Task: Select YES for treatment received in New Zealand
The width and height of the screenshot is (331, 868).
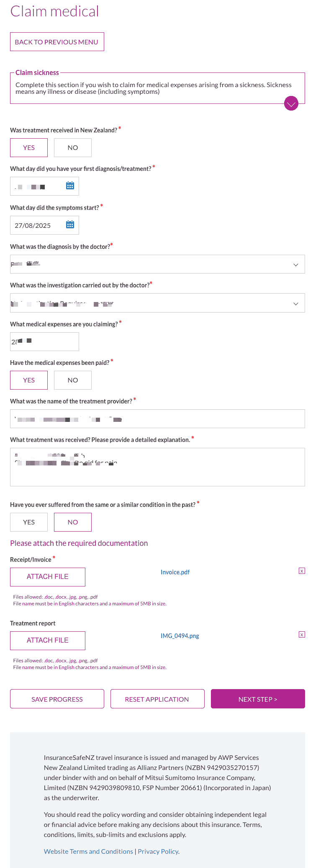Action: [x=28, y=147]
